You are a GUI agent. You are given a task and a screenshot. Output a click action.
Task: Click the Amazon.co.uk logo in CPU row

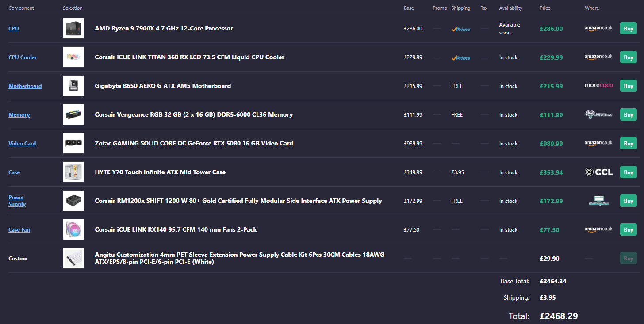pyautogui.click(x=598, y=28)
